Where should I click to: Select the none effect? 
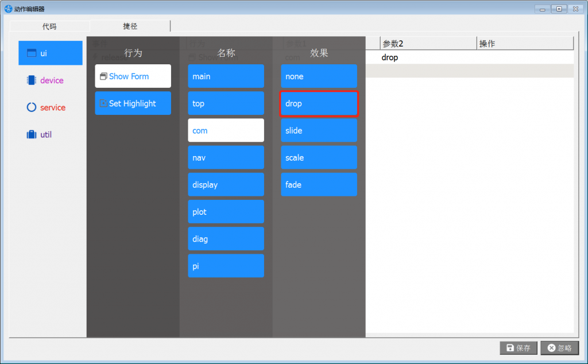click(319, 76)
